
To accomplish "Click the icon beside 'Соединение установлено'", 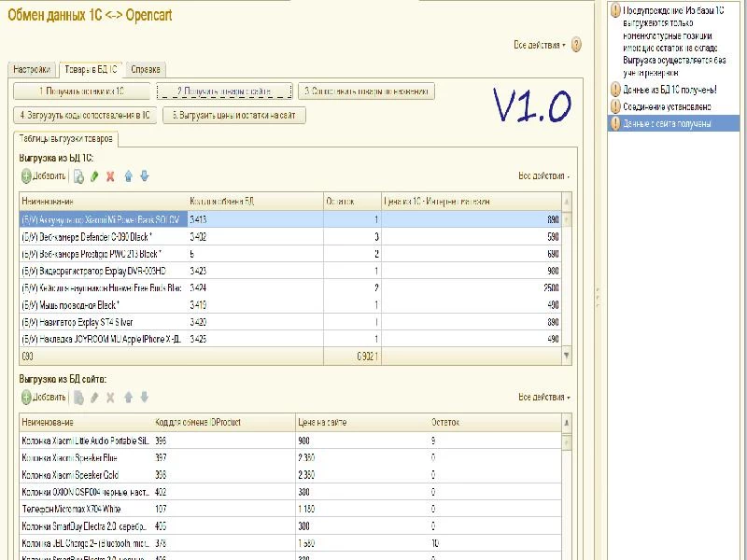I will click(615, 106).
